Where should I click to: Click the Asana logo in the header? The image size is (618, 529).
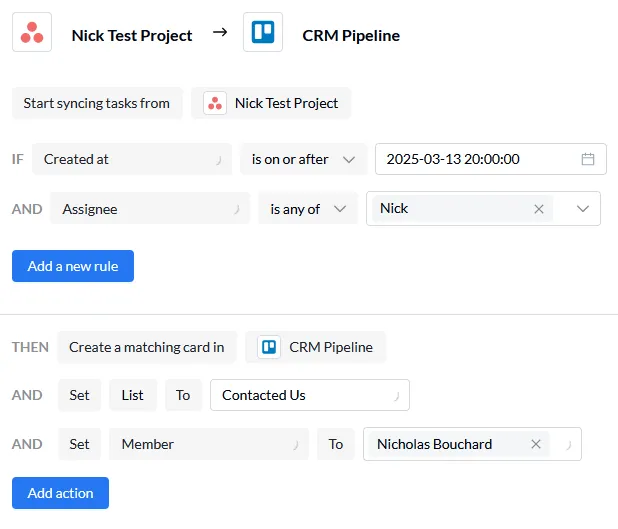(x=32, y=33)
